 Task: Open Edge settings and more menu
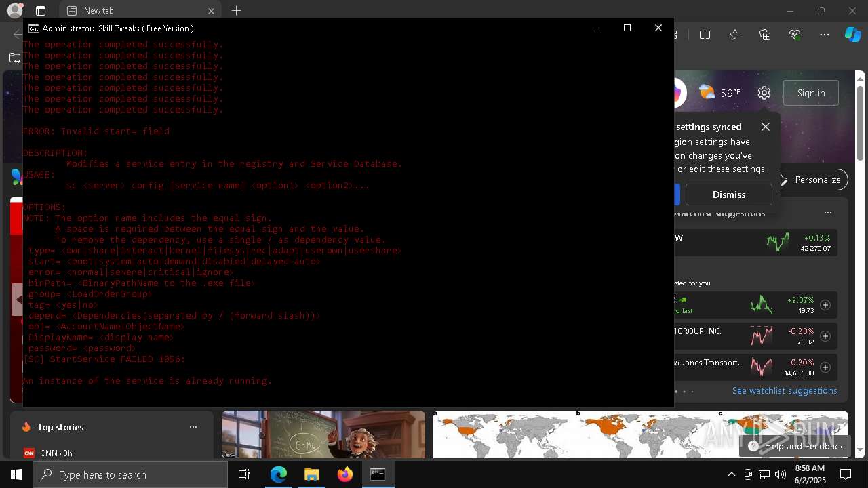coord(825,35)
